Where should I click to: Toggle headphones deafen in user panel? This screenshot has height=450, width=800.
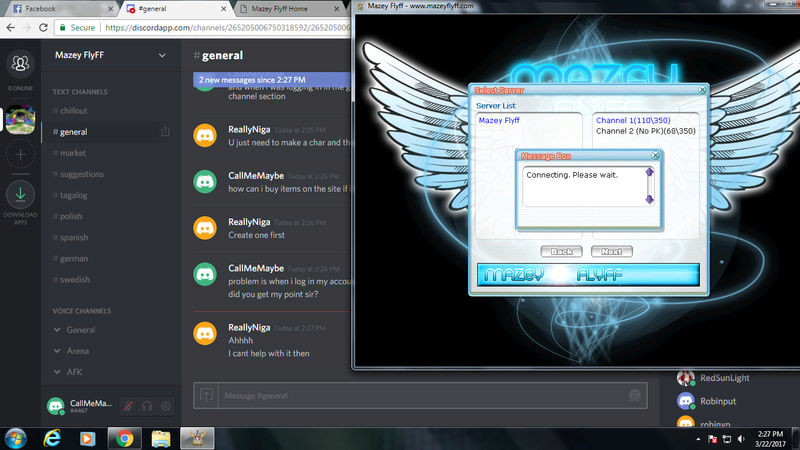click(x=147, y=406)
